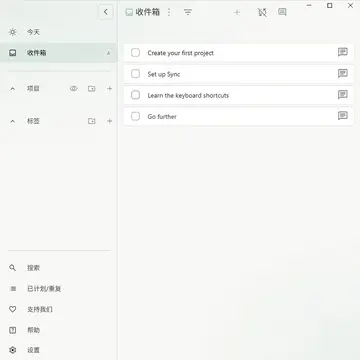Click the Inbox title in header
The height and width of the screenshot is (360, 360).
[x=148, y=12]
